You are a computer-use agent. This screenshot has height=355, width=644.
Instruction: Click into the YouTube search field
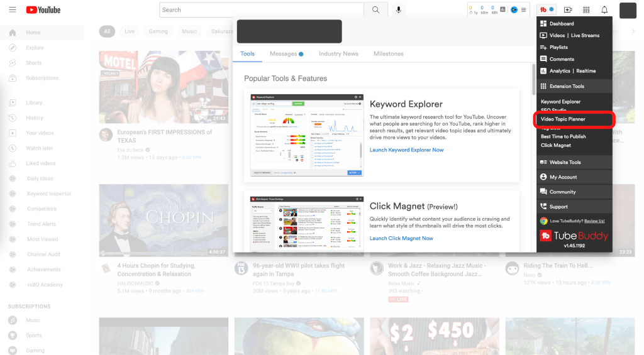[x=261, y=10]
